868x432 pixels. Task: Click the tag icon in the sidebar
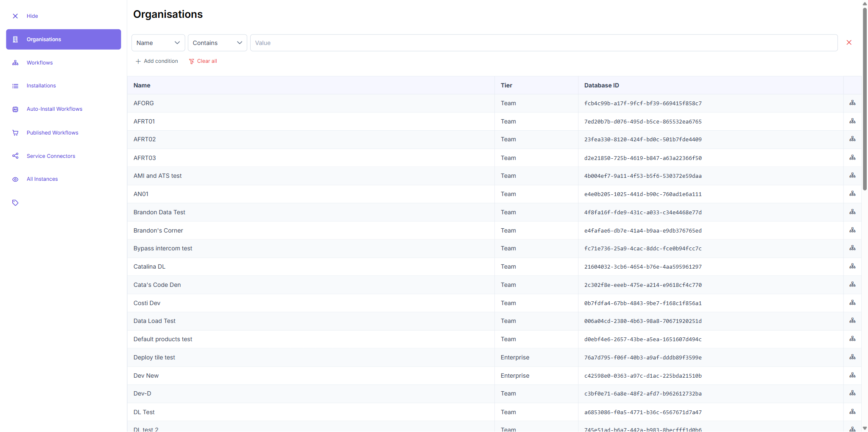pos(15,203)
